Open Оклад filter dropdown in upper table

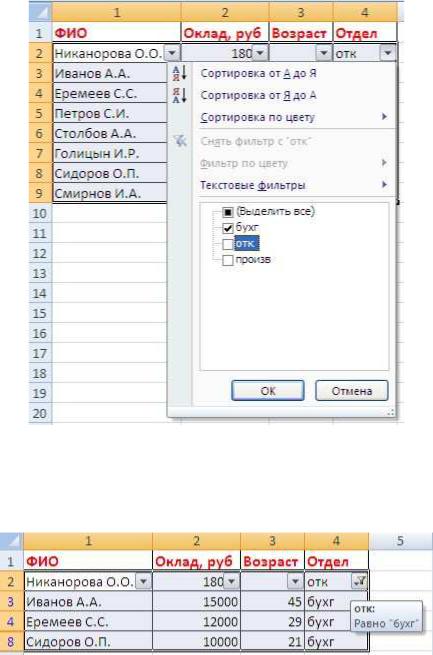point(260,53)
